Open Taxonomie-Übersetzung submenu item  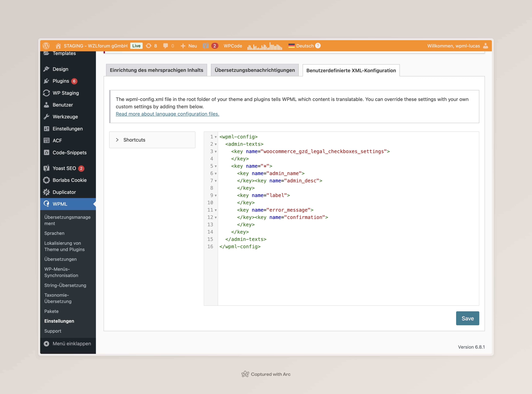point(58,298)
